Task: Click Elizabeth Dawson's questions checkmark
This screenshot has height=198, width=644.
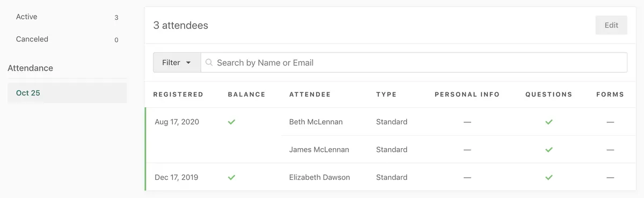Action: [548, 177]
